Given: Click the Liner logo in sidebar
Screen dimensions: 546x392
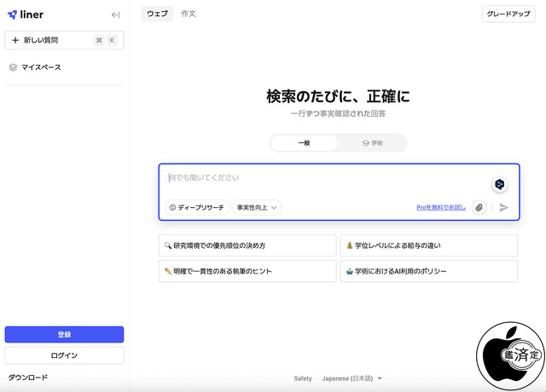Looking at the screenshot, I should [26, 14].
